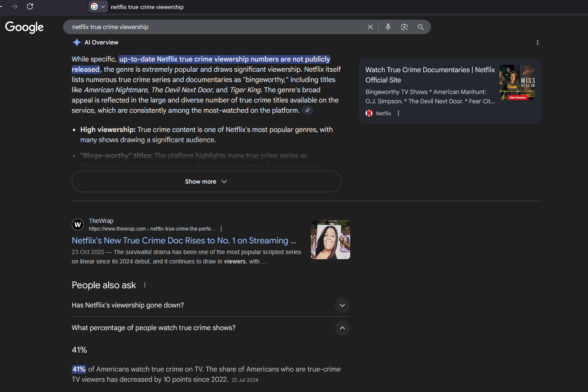Open the AI Overview three-dot options menu
This screenshot has width=588, height=392.
(538, 43)
